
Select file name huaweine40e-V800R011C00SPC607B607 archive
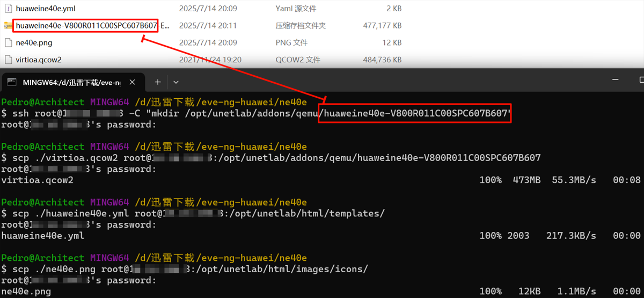coord(92,25)
